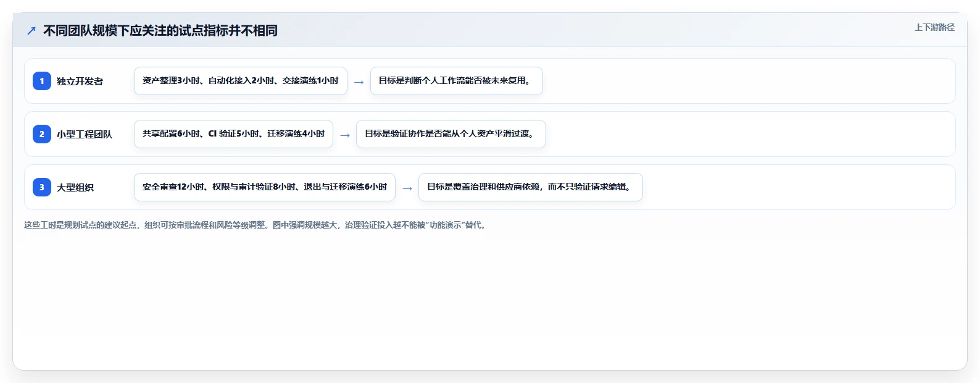
Task: Click the box 目标是覆盖治理和供应商依赖
Action: (531, 187)
